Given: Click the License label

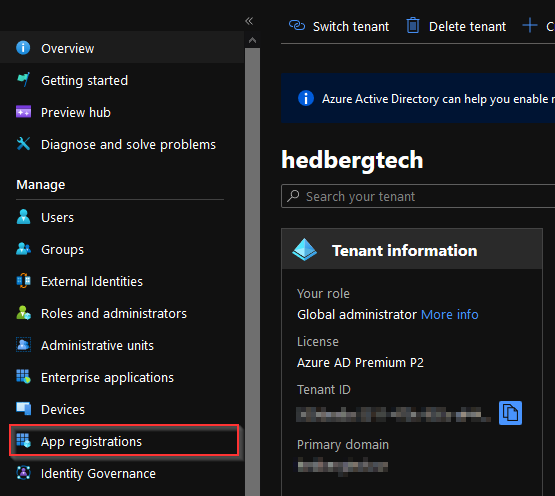Looking at the screenshot, I should pos(318,342).
